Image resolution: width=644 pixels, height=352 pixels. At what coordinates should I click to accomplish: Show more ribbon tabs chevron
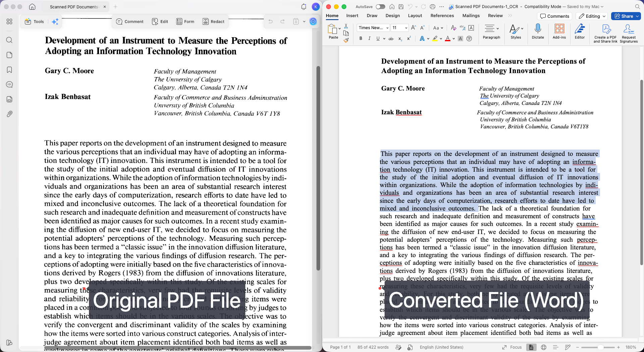[510, 16]
